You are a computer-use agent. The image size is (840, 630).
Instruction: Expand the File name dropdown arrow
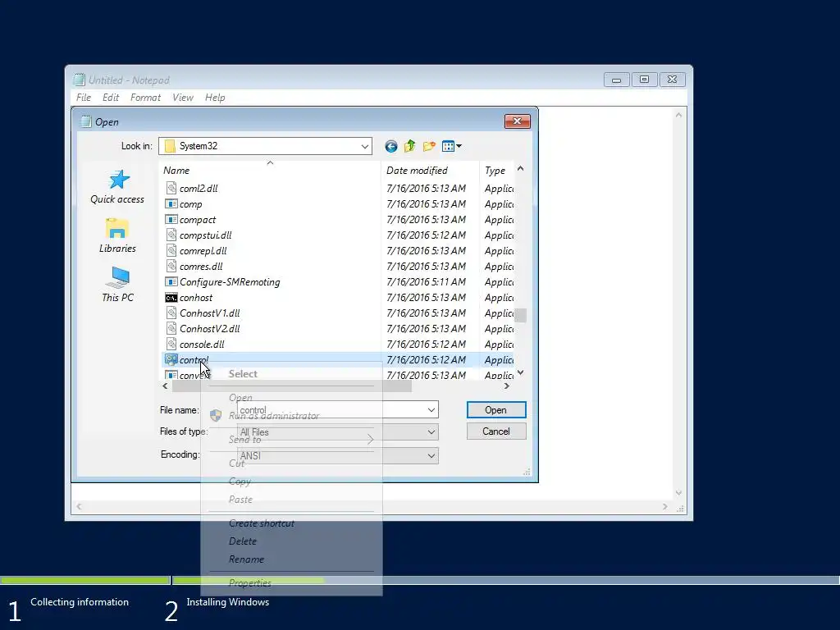point(431,410)
